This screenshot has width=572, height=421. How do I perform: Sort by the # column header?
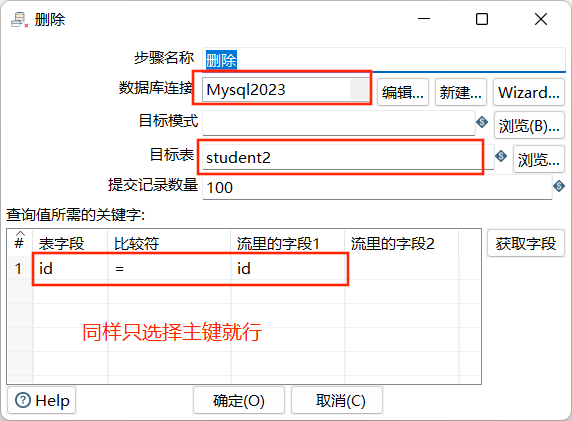20,240
